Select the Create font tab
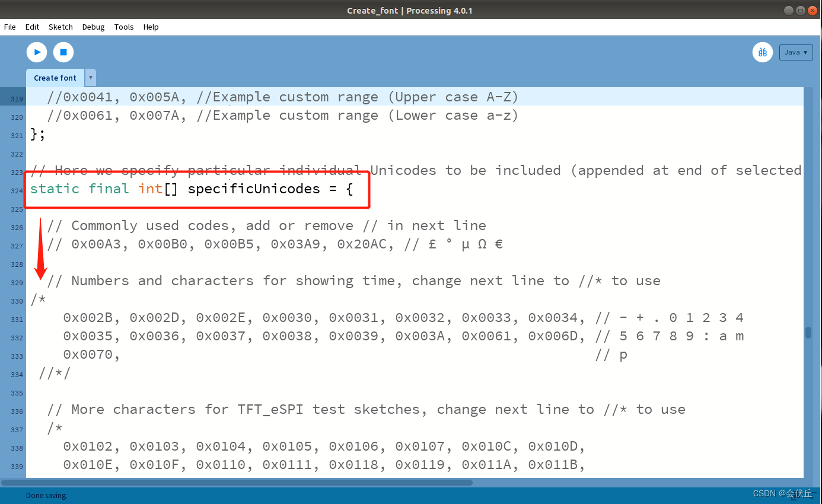The image size is (822, 504). pyautogui.click(x=55, y=78)
